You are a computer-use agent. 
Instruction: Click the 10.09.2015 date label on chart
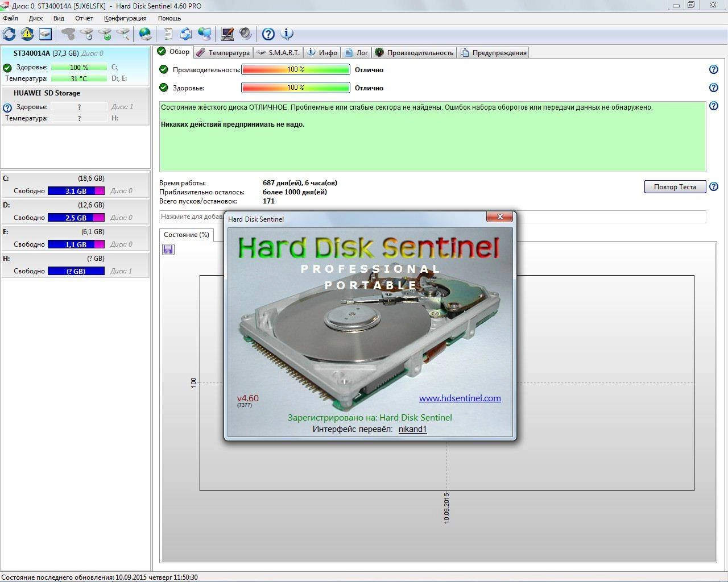tap(446, 508)
